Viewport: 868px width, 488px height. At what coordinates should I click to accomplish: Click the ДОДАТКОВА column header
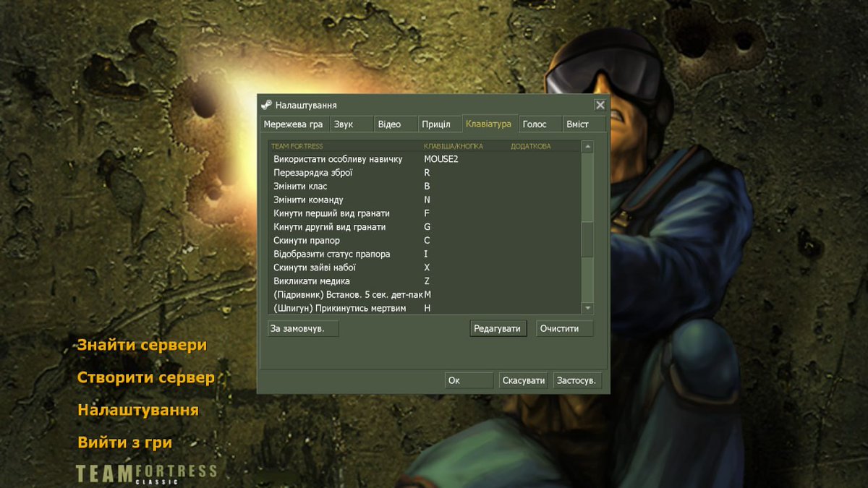pos(530,146)
